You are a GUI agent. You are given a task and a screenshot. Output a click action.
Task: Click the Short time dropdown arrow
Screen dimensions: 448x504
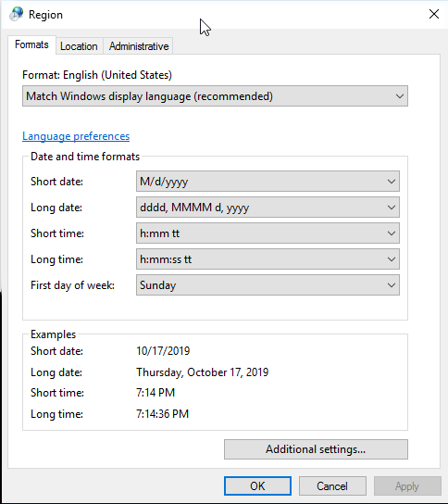click(x=392, y=233)
